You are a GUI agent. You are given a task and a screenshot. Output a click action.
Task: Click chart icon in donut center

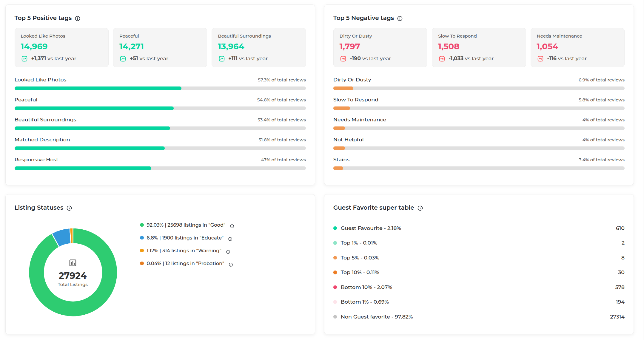click(73, 263)
